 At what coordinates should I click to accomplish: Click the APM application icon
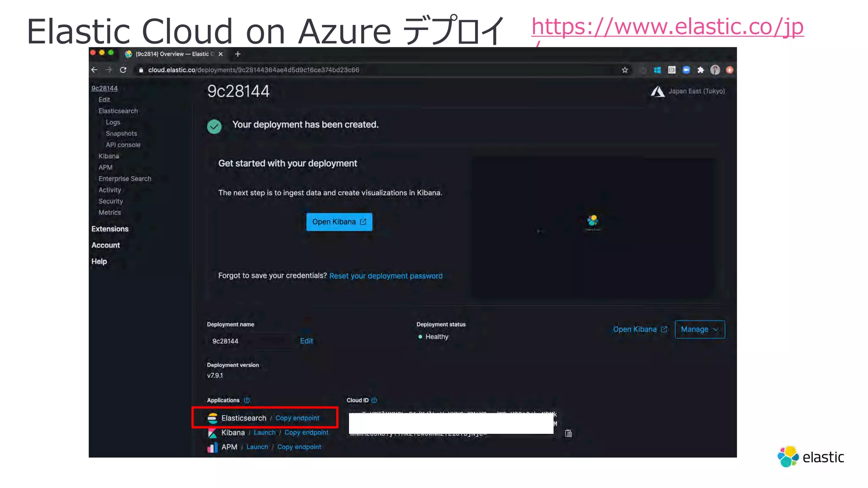click(212, 447)
